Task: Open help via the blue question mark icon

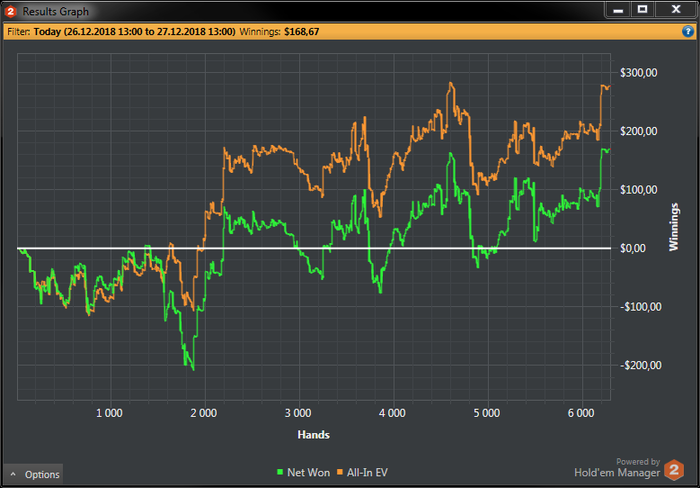Action: pyautogui.click(x=688, y=31)
